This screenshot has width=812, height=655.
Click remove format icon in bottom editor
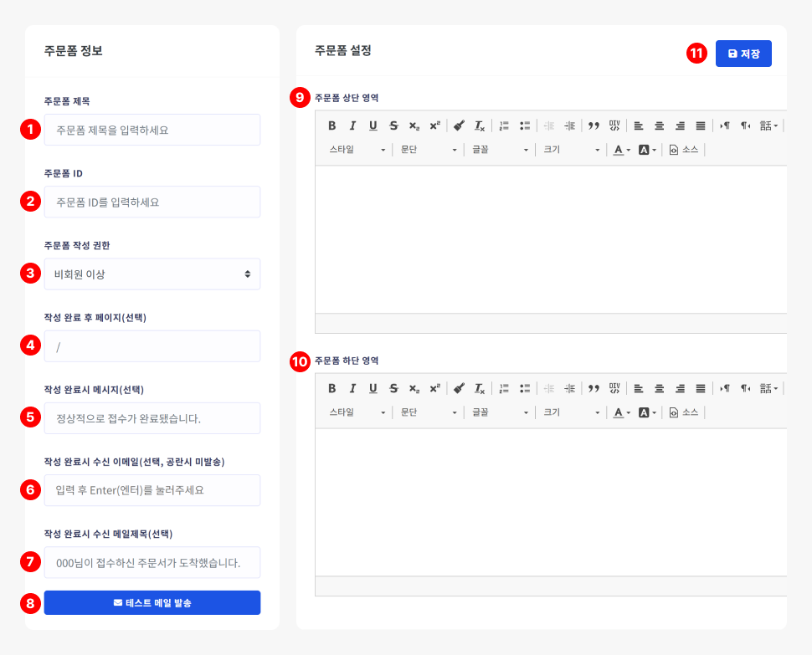click(480, 388)
